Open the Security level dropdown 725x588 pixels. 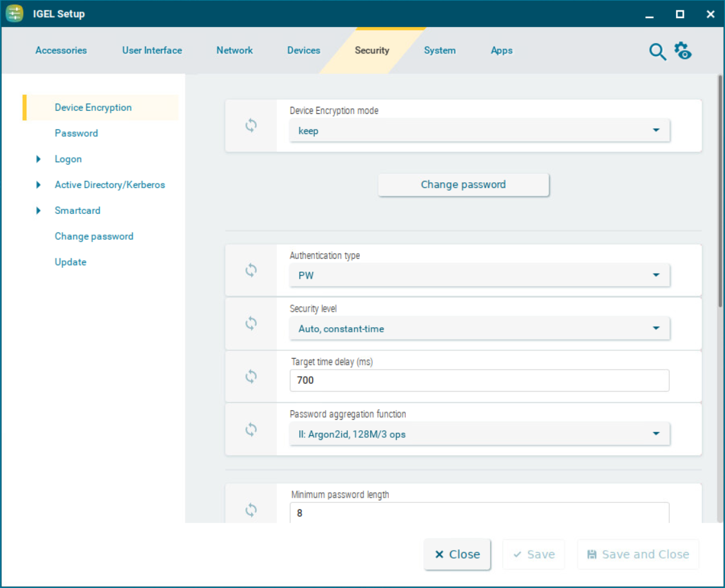(480, 328)
